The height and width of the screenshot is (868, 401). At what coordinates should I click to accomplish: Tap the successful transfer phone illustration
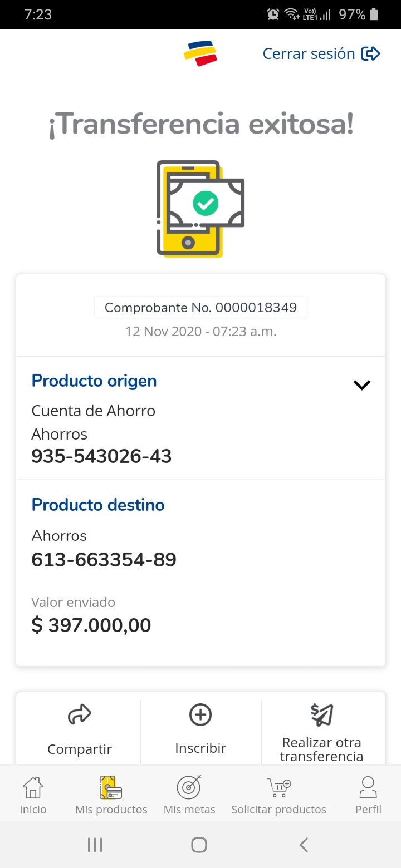pyautogui.click(x=200, y=209)
